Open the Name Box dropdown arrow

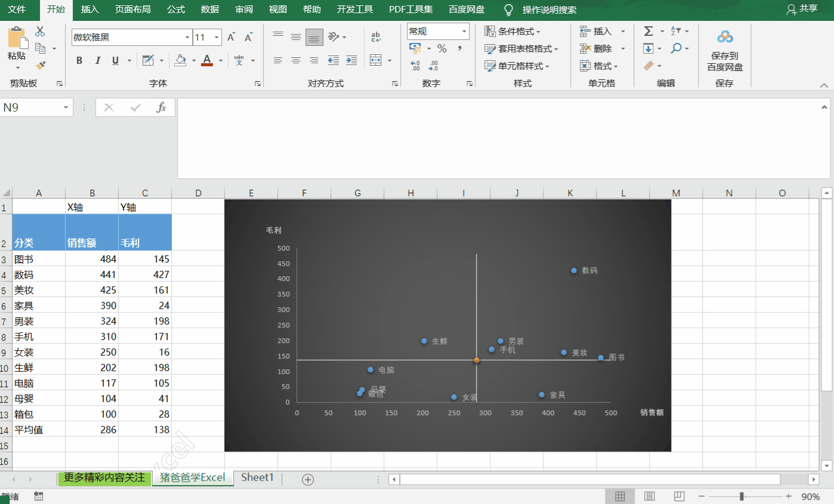pyautogui.click(x=66, y=107)
